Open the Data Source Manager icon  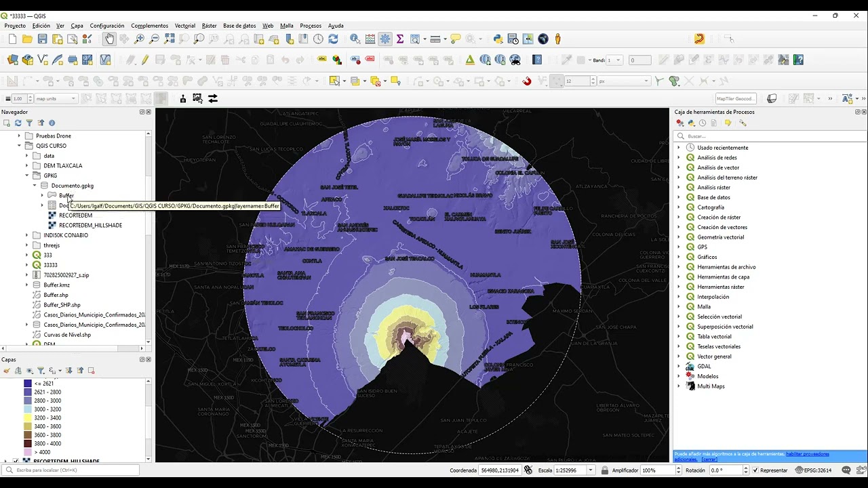[12, 60]
